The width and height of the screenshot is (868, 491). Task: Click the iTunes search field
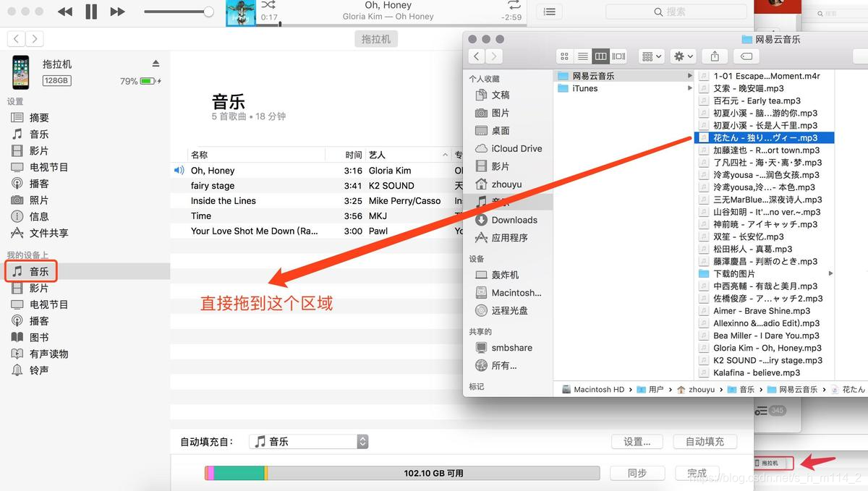point(676,12)
